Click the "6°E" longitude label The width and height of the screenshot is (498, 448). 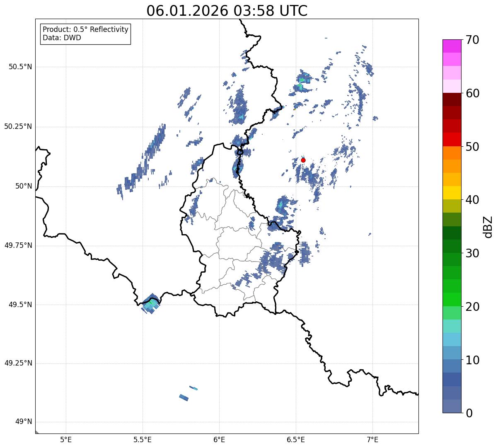pyautogui.click(x=219, y=439)
